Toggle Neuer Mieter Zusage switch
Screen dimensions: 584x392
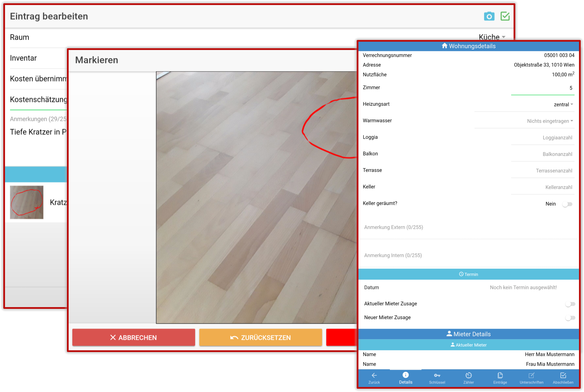[570, 317]
